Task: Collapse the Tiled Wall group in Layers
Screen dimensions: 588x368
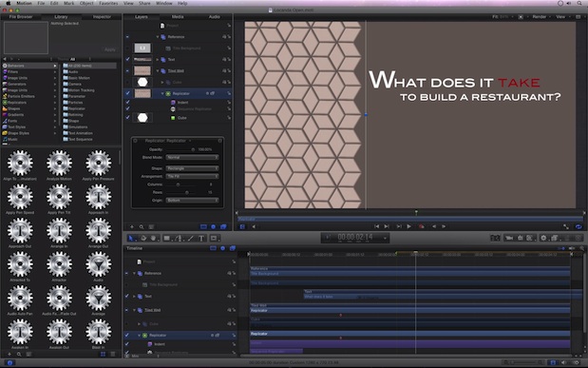Action: (x=158, y=70)
